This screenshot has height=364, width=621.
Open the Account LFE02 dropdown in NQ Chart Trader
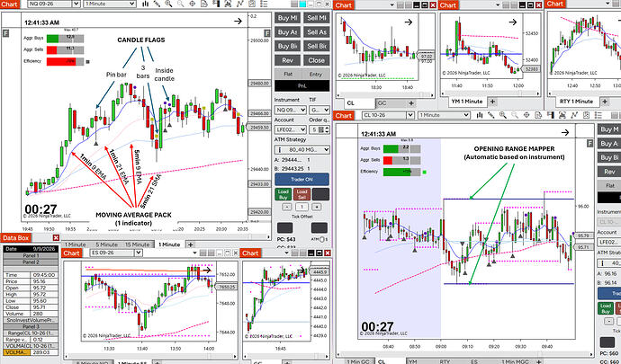coord(291,129)
